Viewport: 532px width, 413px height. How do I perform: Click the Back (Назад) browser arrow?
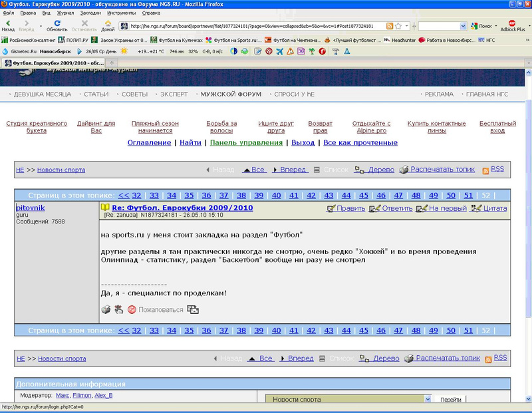point(8,24)
